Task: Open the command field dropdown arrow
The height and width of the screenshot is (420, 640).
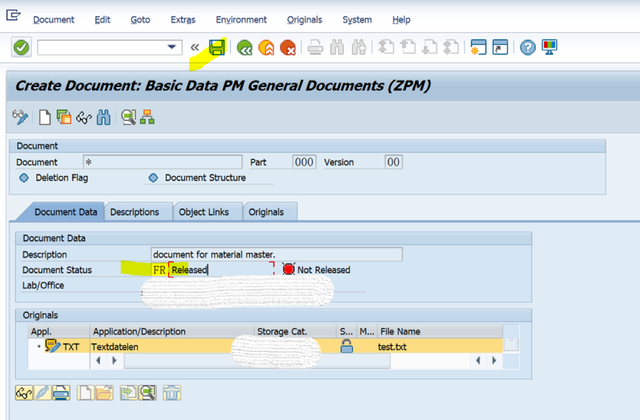Action: click(172, 47)
